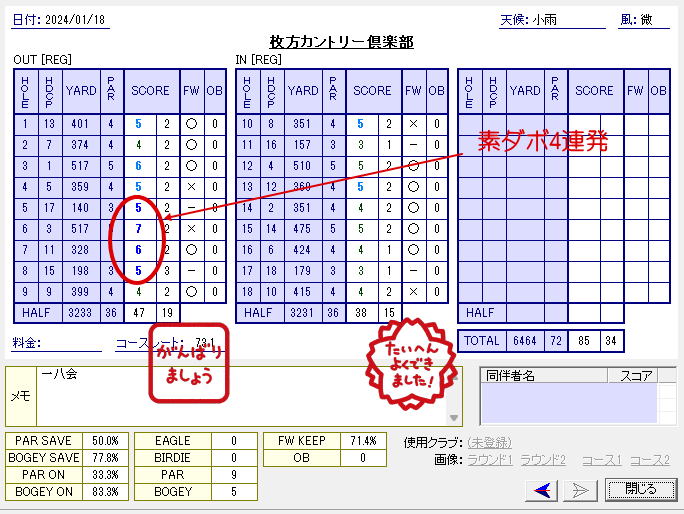The height and width of the screenshot is (514, 684).
Task: Select hole 2 yardage 374
Action: point(80,145)
